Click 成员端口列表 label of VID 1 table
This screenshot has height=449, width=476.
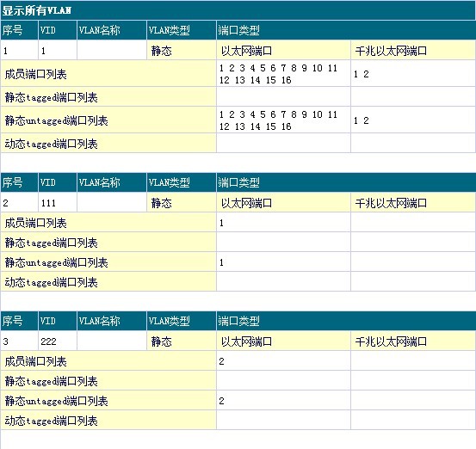[x=35, y=74]
